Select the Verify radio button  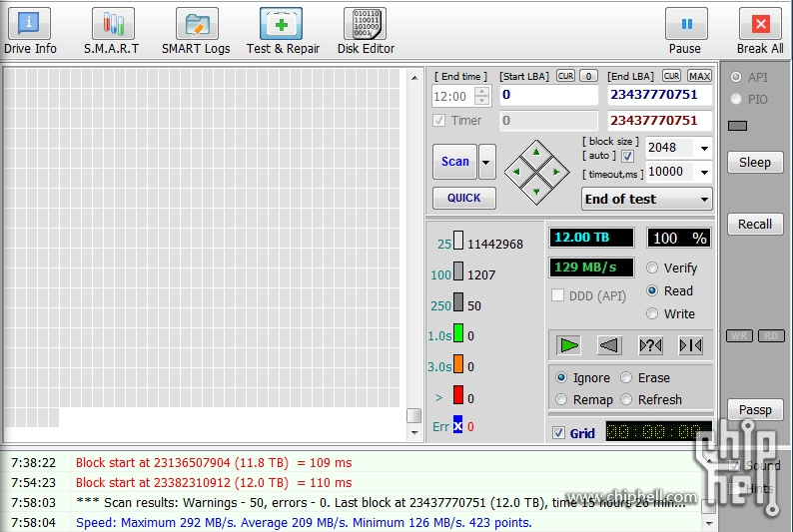click(652, 267)
